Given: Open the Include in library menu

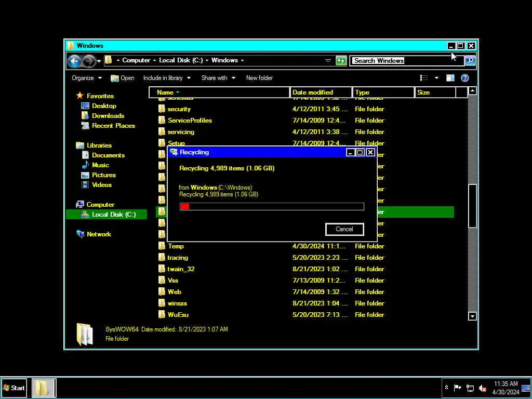Looking at the screenshot, I should tap(167, 78).
